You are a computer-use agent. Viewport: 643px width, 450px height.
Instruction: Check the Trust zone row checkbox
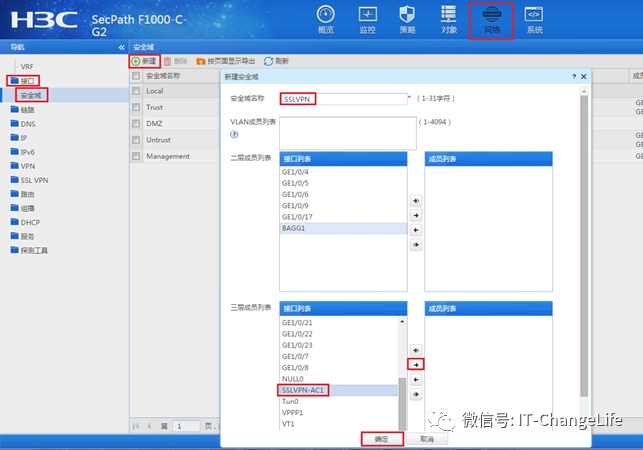pyautogui.click(x=136, y=107)
